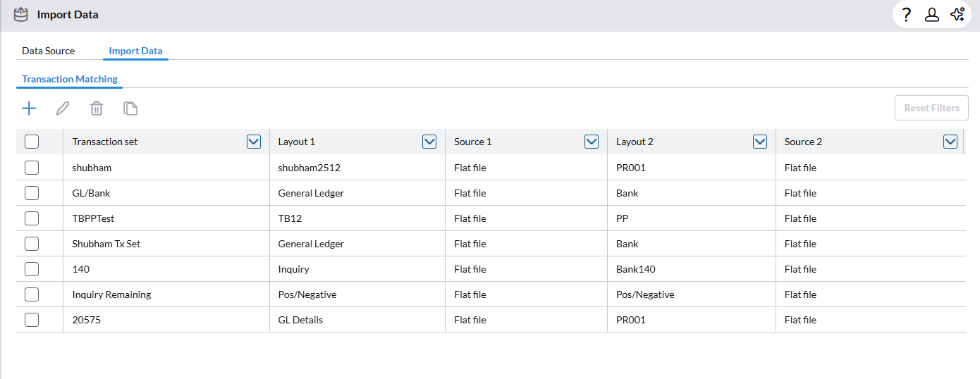Click the trash delete icon
Viewport: 980px width, 379px height.
point(97,108)
